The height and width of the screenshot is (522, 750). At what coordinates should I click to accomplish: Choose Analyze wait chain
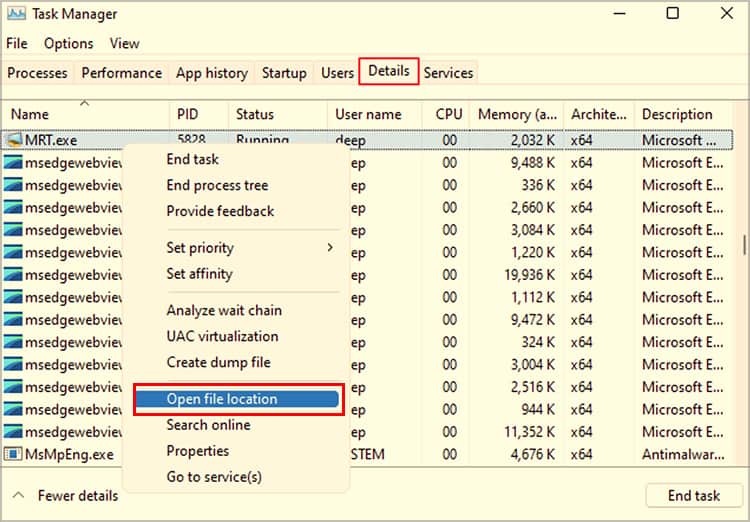coord(224,311)
